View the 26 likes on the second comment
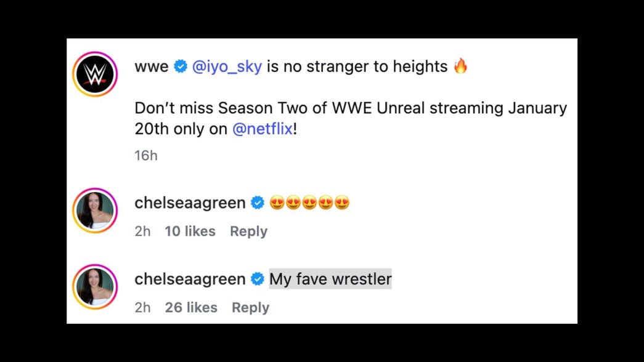The height and width of the screenshot is (362, 644). 191,307
